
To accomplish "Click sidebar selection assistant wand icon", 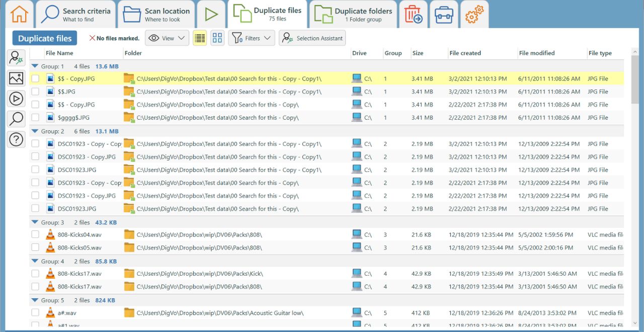I will [16, 57].
